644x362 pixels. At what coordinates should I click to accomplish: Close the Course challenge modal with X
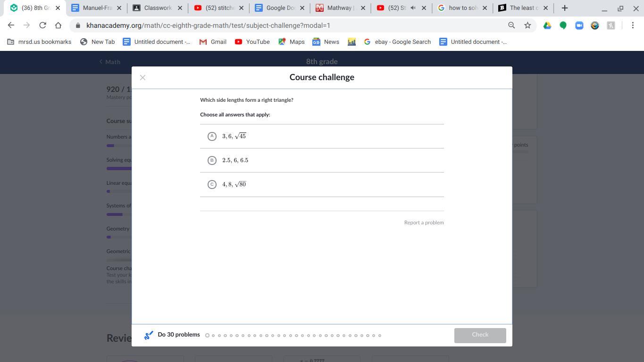(142, 77)
